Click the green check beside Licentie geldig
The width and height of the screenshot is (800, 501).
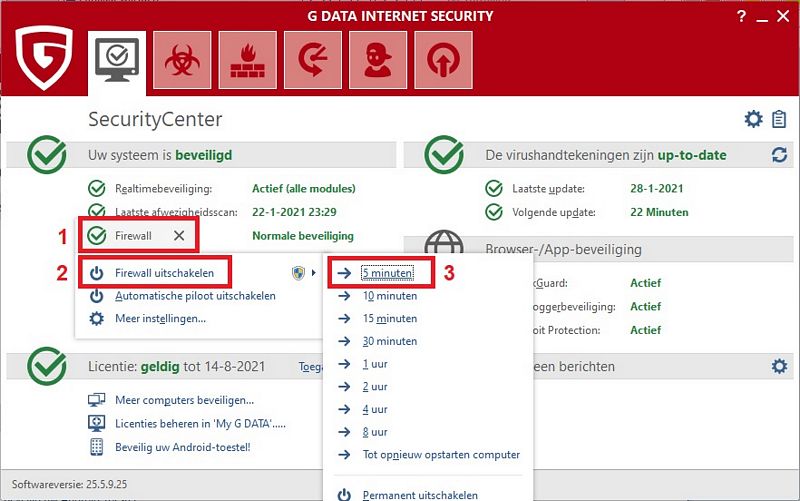pyautogui.click(x=47, y=366)
